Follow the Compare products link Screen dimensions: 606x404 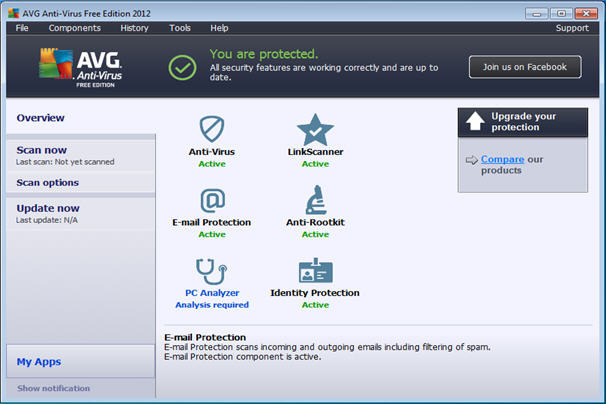point(502,159)
